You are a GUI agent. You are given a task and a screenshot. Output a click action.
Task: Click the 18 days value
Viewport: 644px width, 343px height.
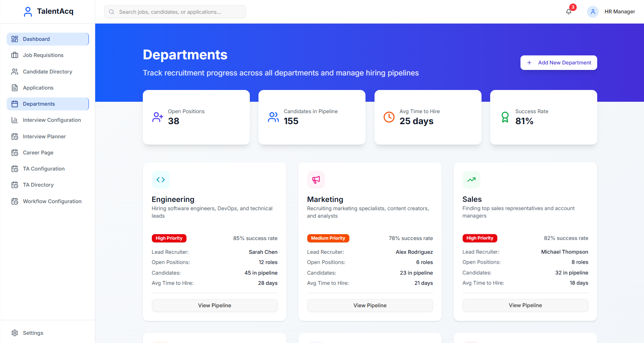tap(579, 283)
